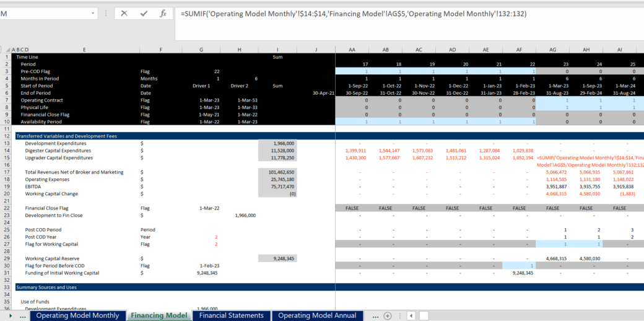Select the Financing Model sheet tab
This screenshot has width=644, height=321.
159,315
